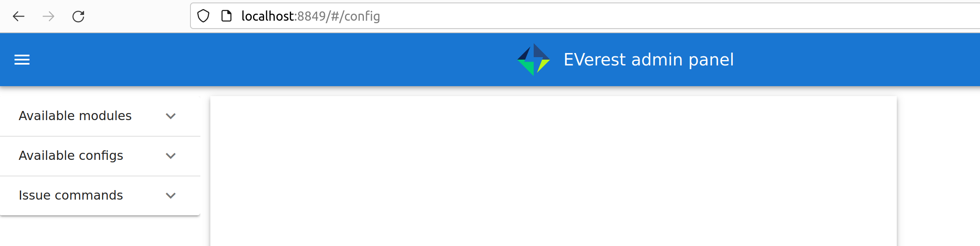Click the browser forward arrow

(48, 17)
